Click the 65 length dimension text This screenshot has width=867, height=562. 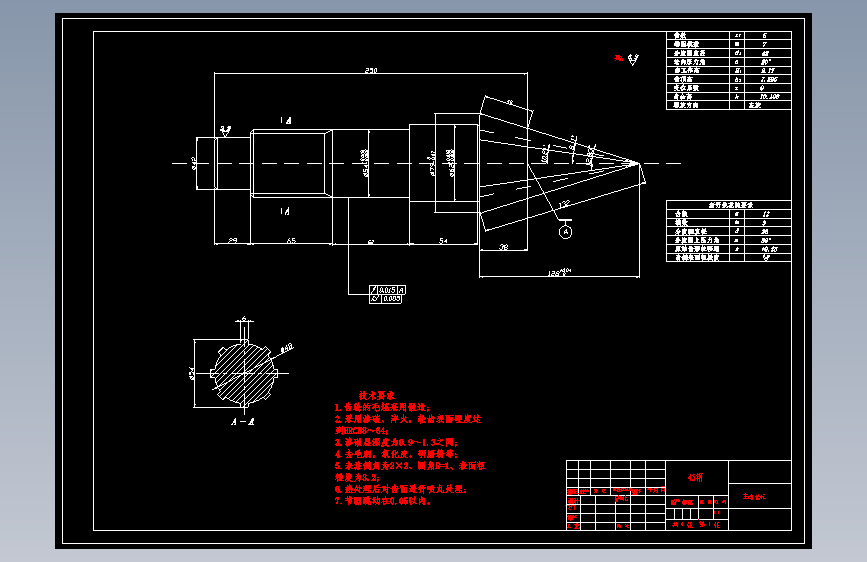click(x=291, y=241)
